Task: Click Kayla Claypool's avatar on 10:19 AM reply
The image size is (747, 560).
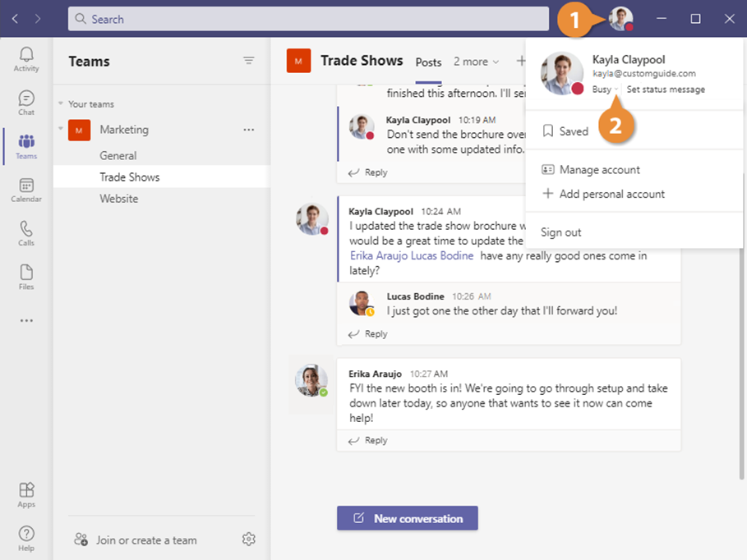Action: point(362,127)
